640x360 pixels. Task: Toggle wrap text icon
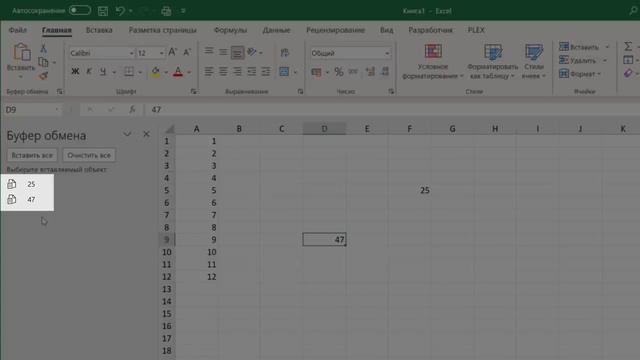284,52
